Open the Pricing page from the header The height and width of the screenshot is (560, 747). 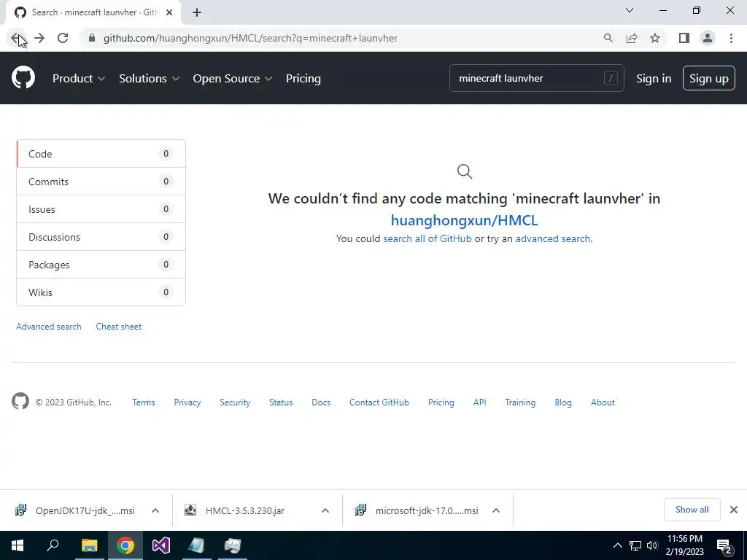pos(303,79)
